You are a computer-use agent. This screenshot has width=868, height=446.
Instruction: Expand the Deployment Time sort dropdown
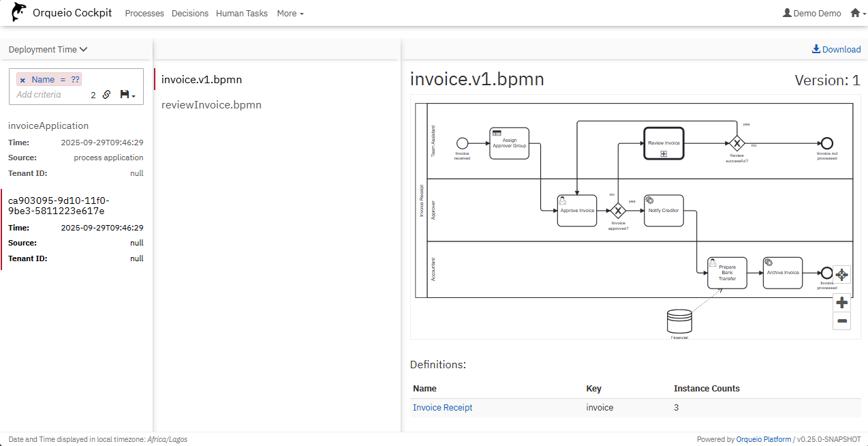pyautogui.click(x=48, y=49)
